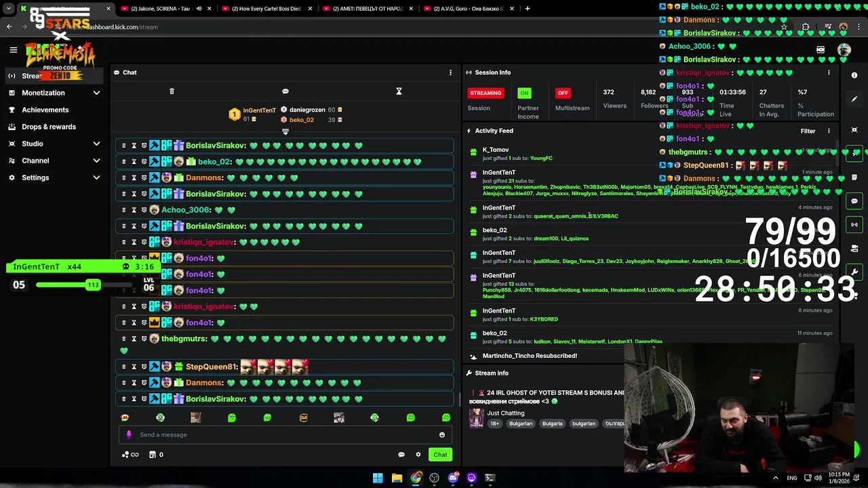Open OBS Studio from taskbar
This screenshot has height=488, width=868.
[x=434, y=478]
